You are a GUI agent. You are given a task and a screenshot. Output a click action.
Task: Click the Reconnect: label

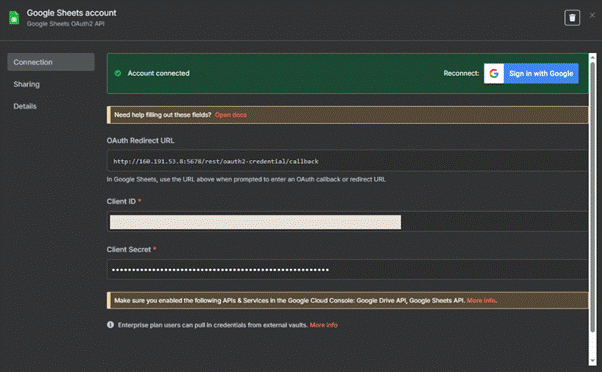pyautogui.click(x=461, y=73)
